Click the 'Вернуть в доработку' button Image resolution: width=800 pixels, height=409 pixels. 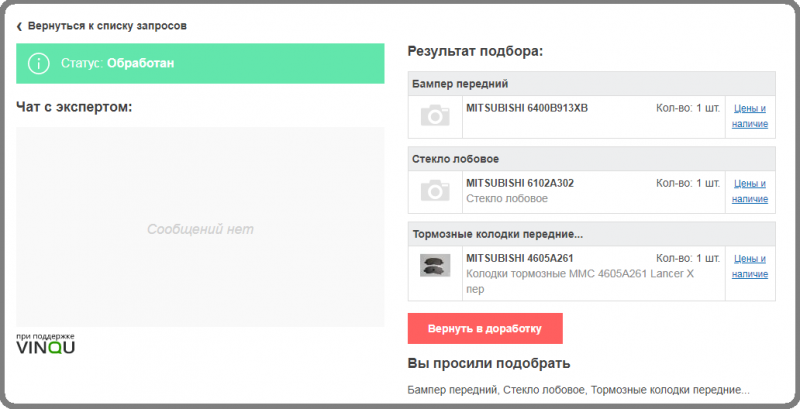[x=485, y=328]
